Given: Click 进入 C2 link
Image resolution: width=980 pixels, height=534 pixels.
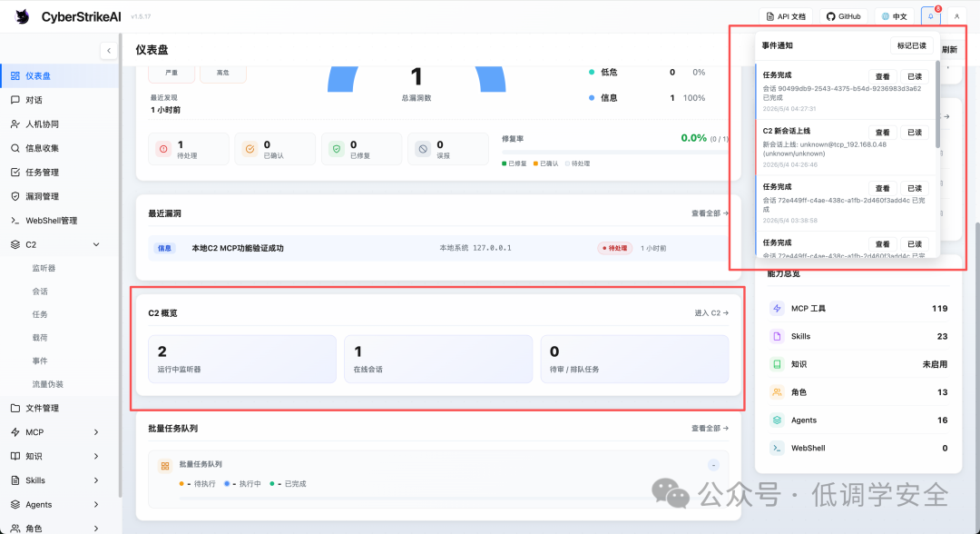Looking at the screenshot, I should (711, 312).
